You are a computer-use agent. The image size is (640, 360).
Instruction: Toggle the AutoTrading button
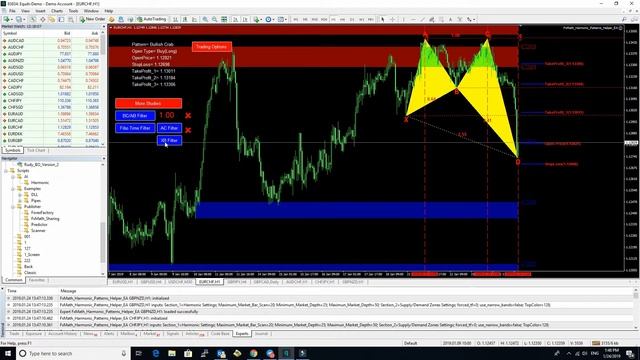(x=152, y=19)
